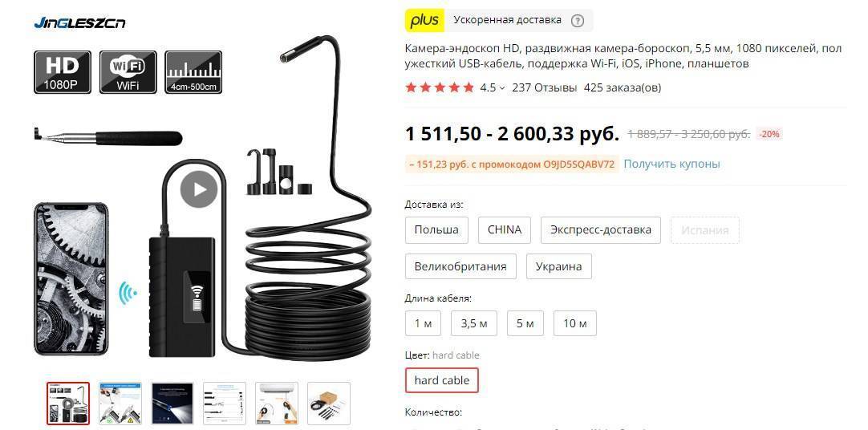Select shipping from Польша
Image resolution: width=868 pixels, height=430 pixels.
tap(436, 229)
